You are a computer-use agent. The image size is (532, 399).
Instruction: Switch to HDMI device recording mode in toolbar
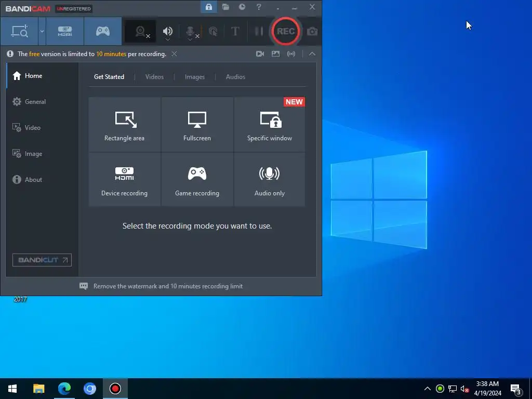point(65,31)
